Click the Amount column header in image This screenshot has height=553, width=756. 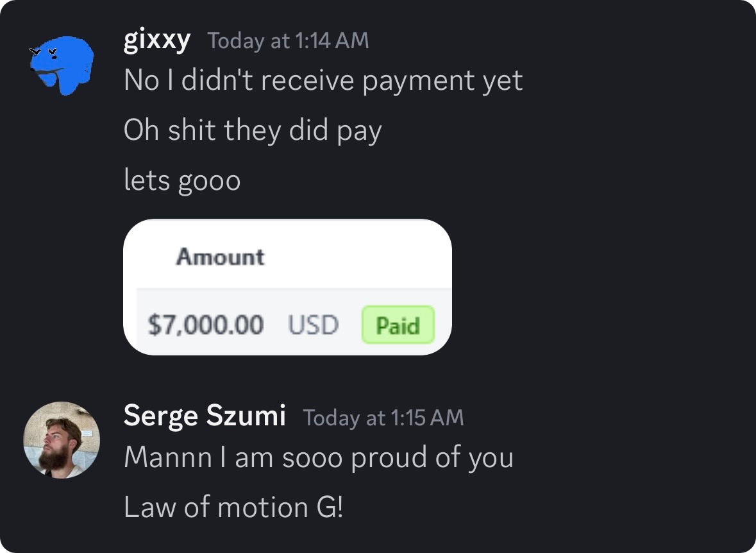pos(220,257)
